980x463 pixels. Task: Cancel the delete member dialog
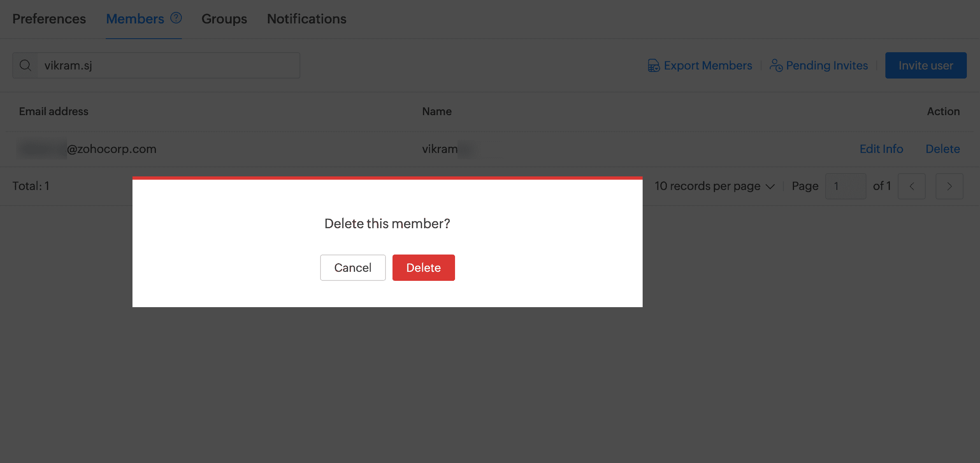tap(353, 268)
